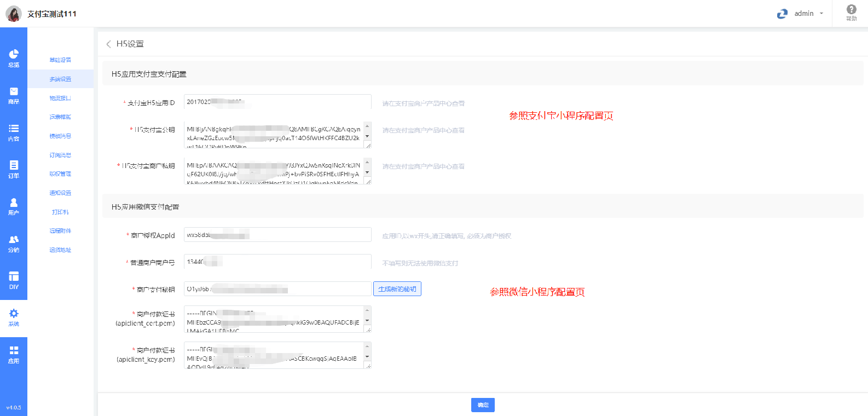This screenshot has width=868, height=416.
Task: Click the hint 不填写则无法使用微信支付
Action: coord(420,263)
